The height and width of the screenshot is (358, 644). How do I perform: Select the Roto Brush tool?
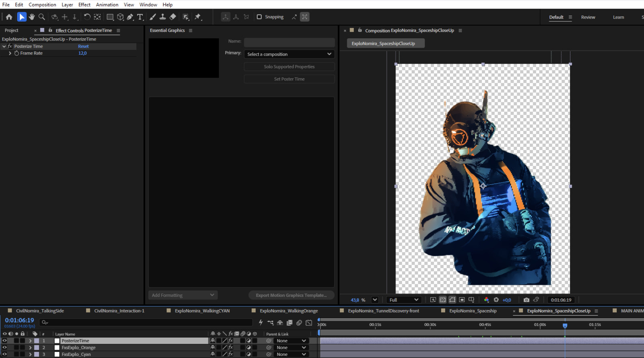tap(186, 17)
